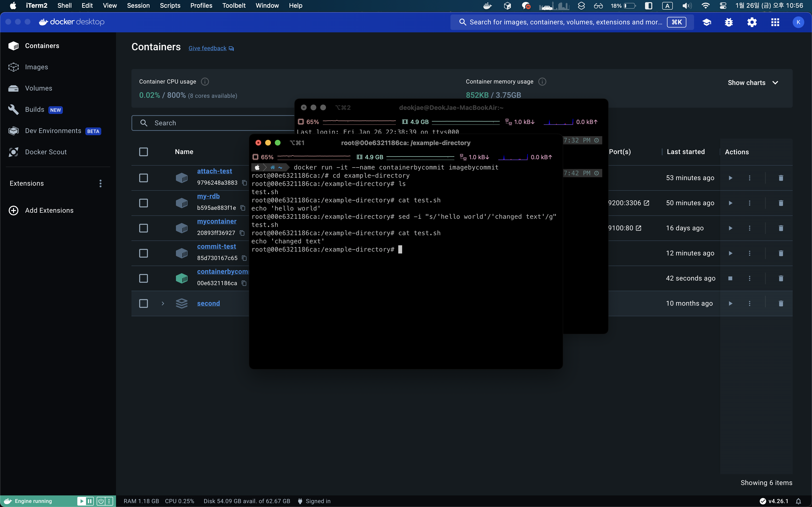812x507 pixels.
Task: Delete the attach-test container with trash icon
Action: (781, 178)
